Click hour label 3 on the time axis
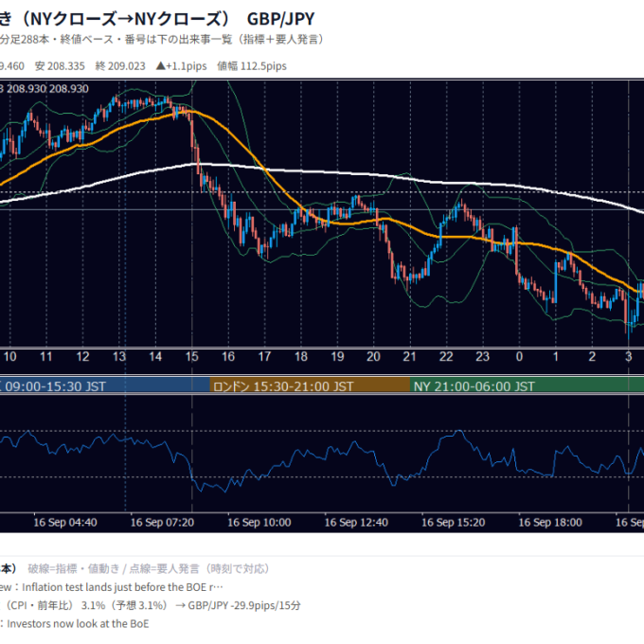 pyautogui.click(x=629, y=356)
